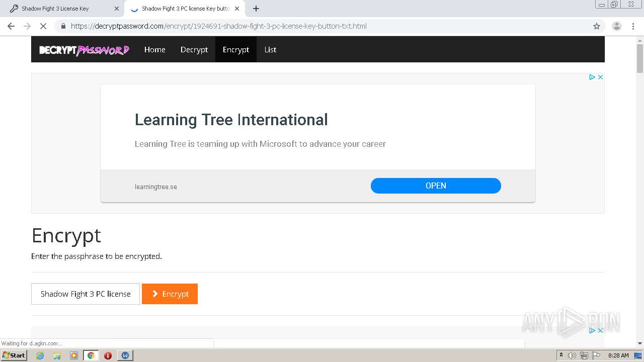Viewport: 644px width, 362px height.
Task: Launch Internet Explorer from taskbar
Action: pos(40,355)
